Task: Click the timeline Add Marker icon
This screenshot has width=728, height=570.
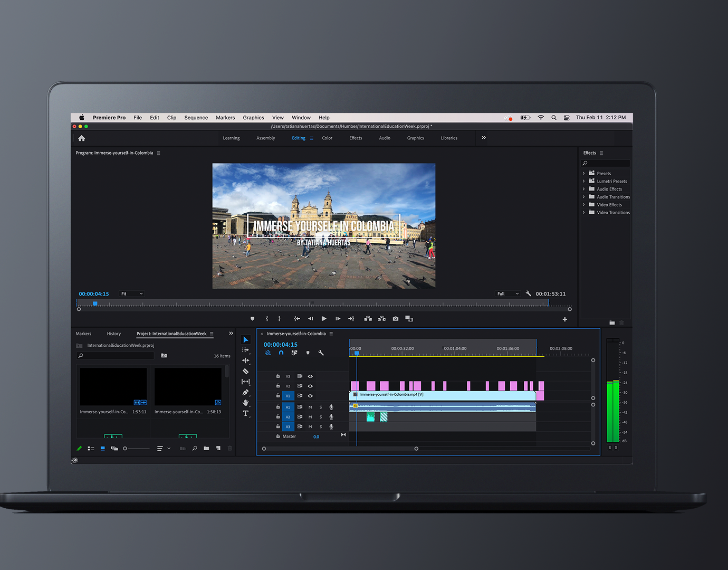Action: coord(308,353)
